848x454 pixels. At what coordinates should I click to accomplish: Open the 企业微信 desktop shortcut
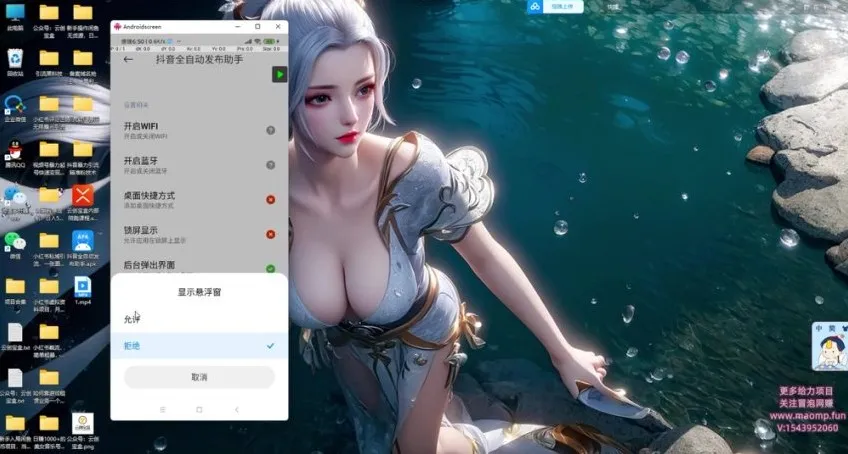(x=15, y=108)
